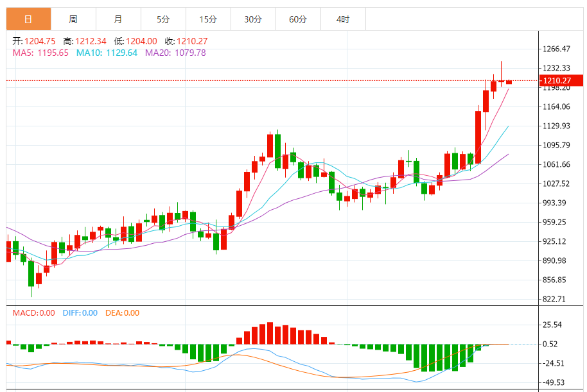
Task: Open the 30分 timeframe tab
Action: coord(253,19)
